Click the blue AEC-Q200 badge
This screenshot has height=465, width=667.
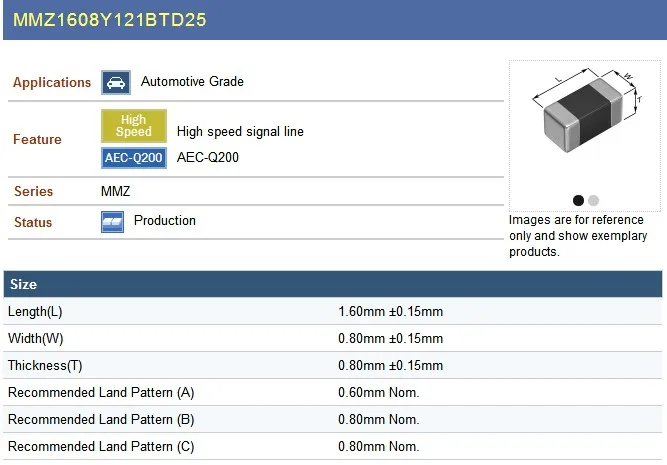point(133,158)
